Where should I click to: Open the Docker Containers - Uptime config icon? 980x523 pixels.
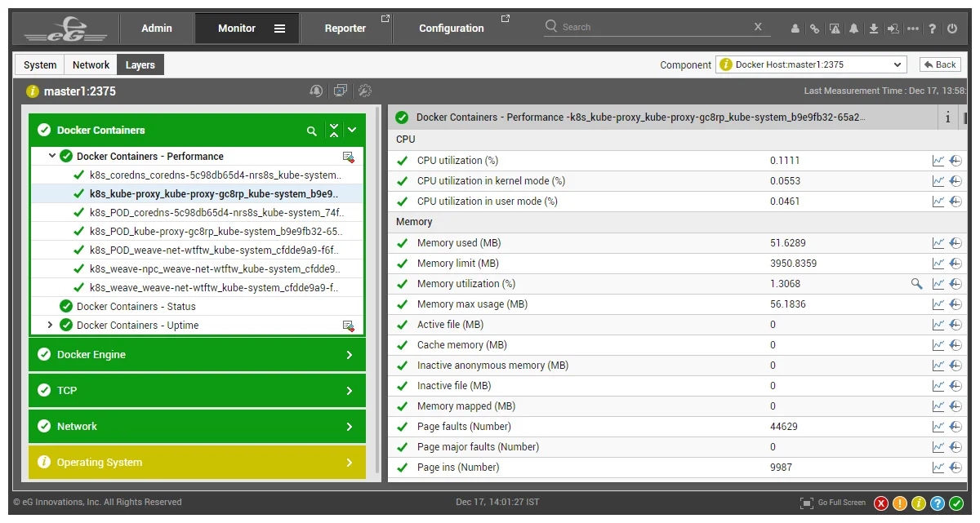pos(349,326)
